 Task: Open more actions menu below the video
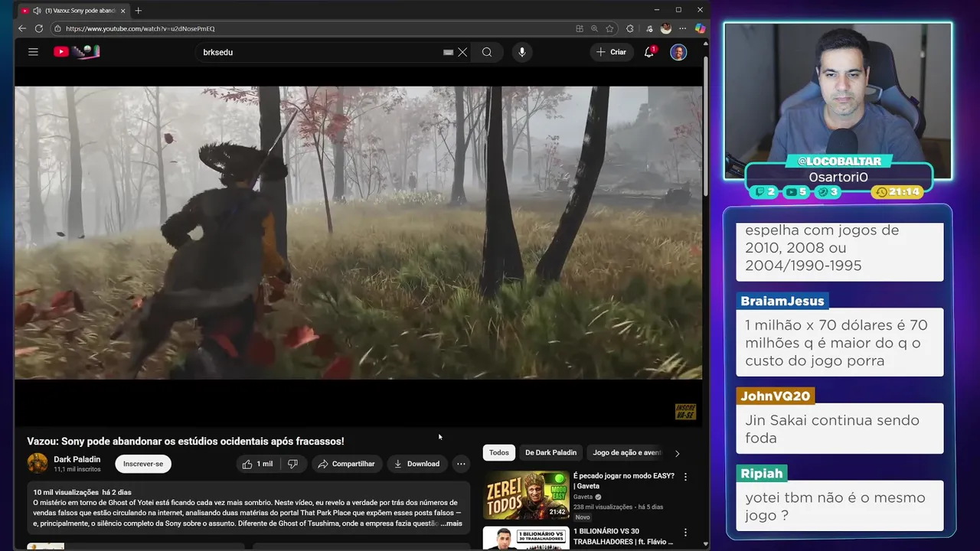tap(461, 464)
